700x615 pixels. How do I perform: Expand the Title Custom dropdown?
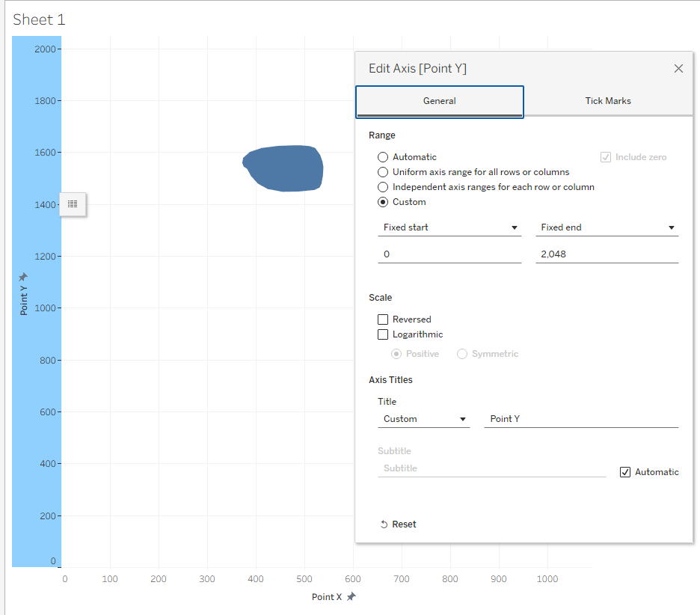(423, 419)
